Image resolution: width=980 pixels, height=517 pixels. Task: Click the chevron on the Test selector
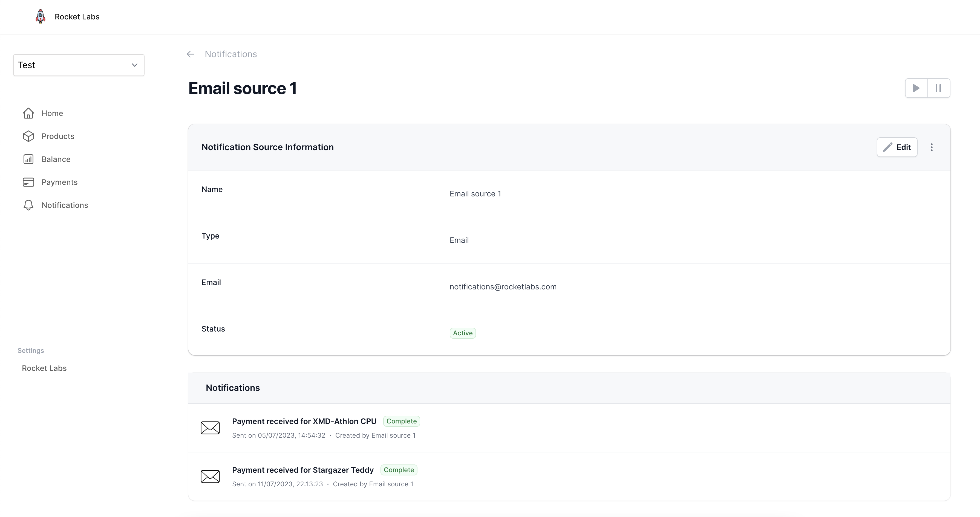coord(135,65)
